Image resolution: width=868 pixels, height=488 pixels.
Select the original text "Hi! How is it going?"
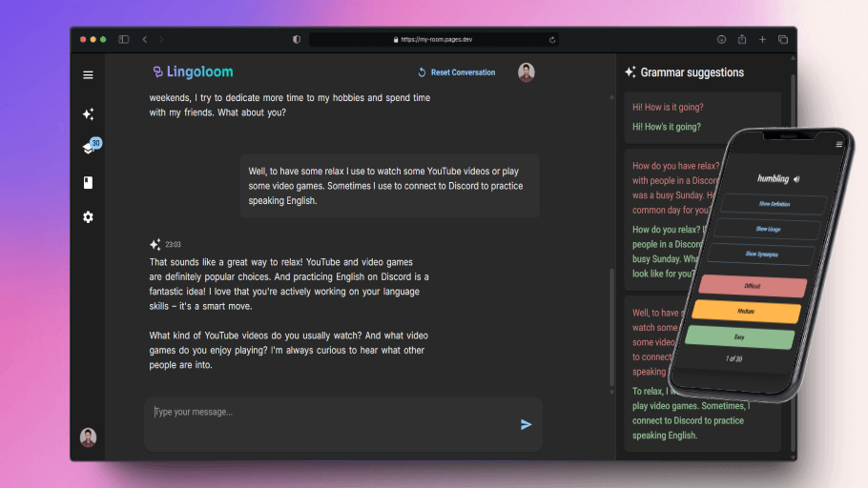click(668, 108)
